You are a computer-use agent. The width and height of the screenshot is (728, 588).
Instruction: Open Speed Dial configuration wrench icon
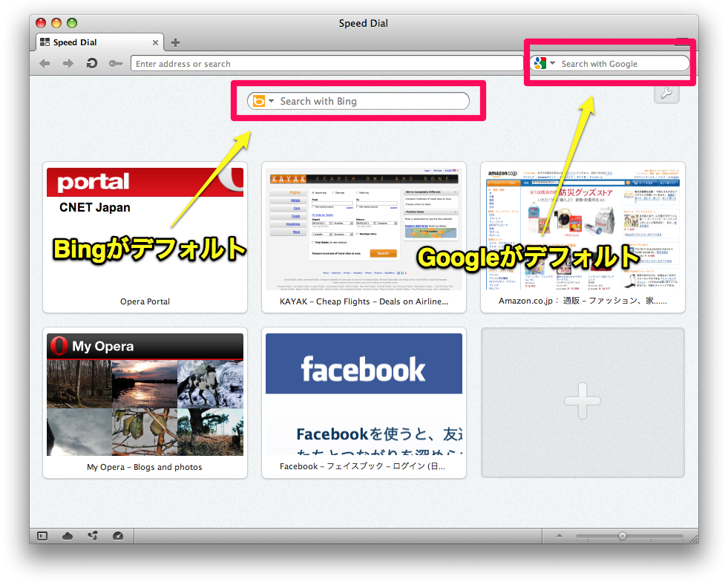(666, 94)
